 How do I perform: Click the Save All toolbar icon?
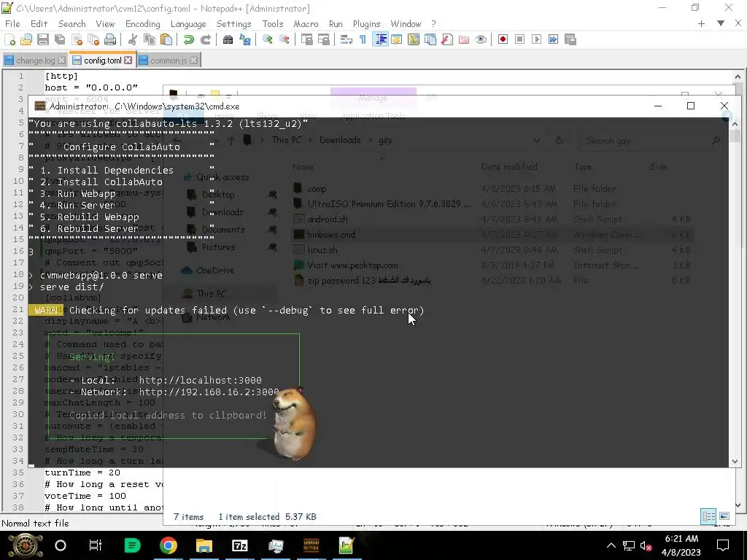(60, 39)
